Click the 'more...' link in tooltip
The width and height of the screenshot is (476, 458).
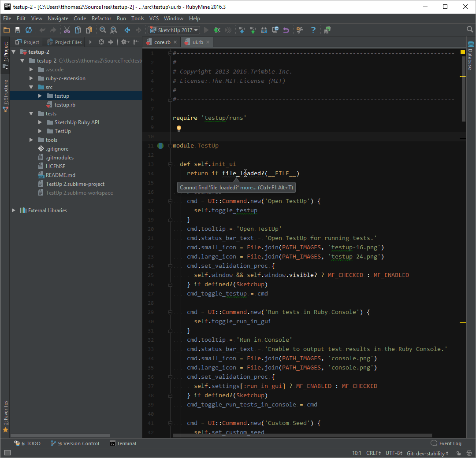[x=248, y=188]
